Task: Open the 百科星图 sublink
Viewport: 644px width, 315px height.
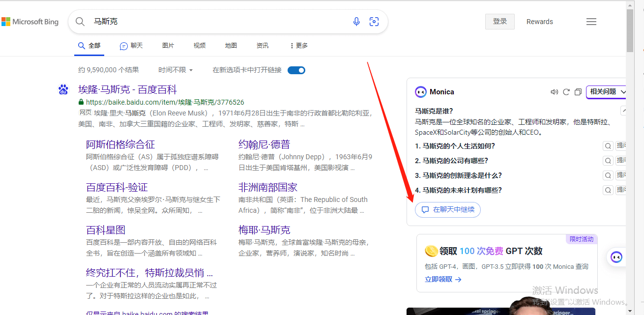Action: [x=106, y=230]
